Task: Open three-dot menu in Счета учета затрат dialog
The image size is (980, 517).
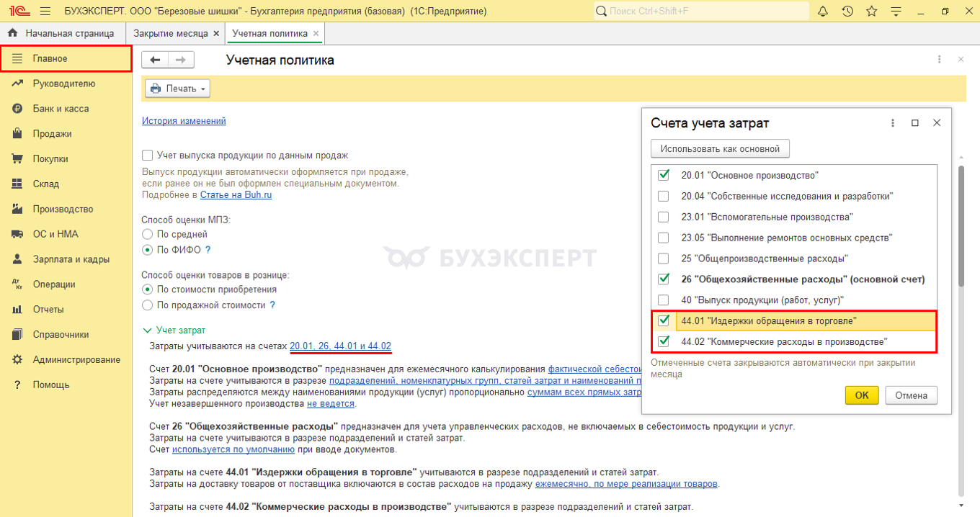Action: [893, 123]
